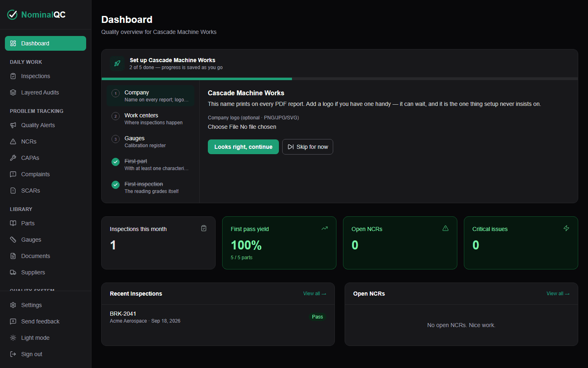Click the setup progress bar

click(340, 79)
